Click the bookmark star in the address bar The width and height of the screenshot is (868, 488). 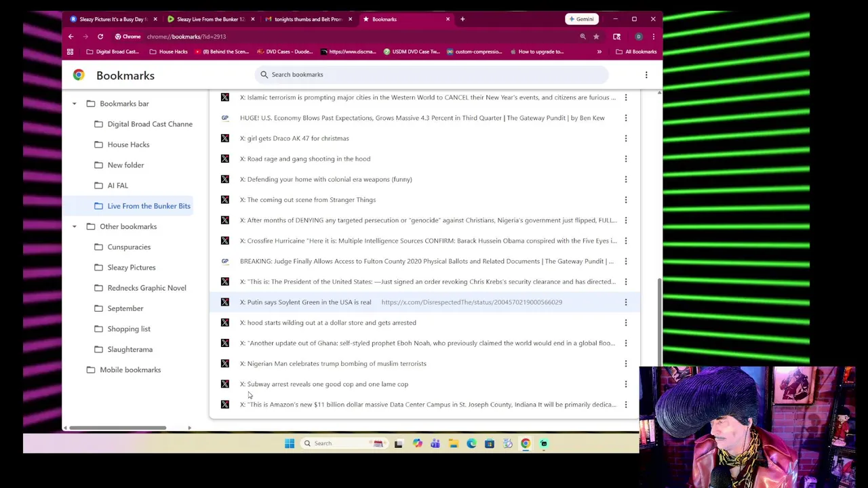[x=596, y=37]
